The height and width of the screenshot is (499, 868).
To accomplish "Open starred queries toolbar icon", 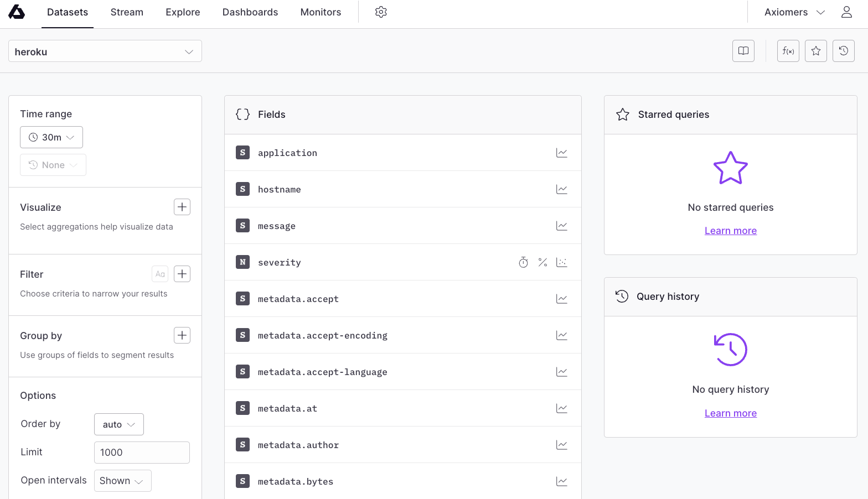I will click(816, 51).
